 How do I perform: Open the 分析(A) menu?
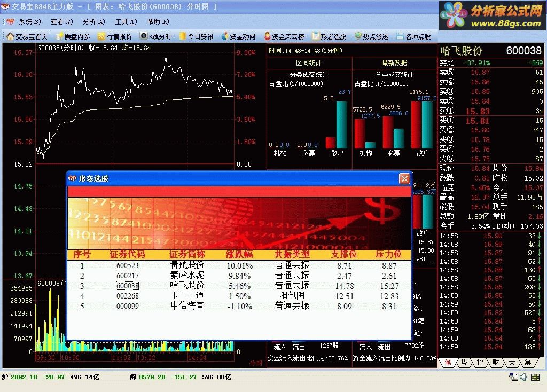(x=94, y=21)
